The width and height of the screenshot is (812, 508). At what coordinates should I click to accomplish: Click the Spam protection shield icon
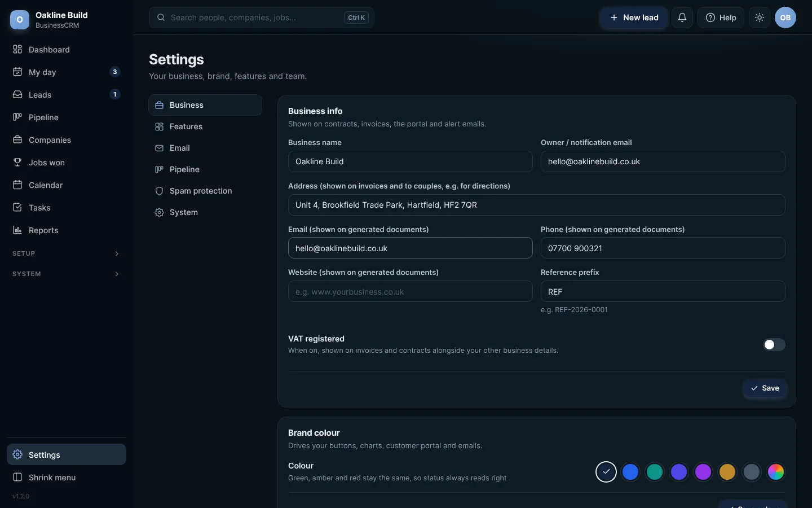(x=159, y=191)
